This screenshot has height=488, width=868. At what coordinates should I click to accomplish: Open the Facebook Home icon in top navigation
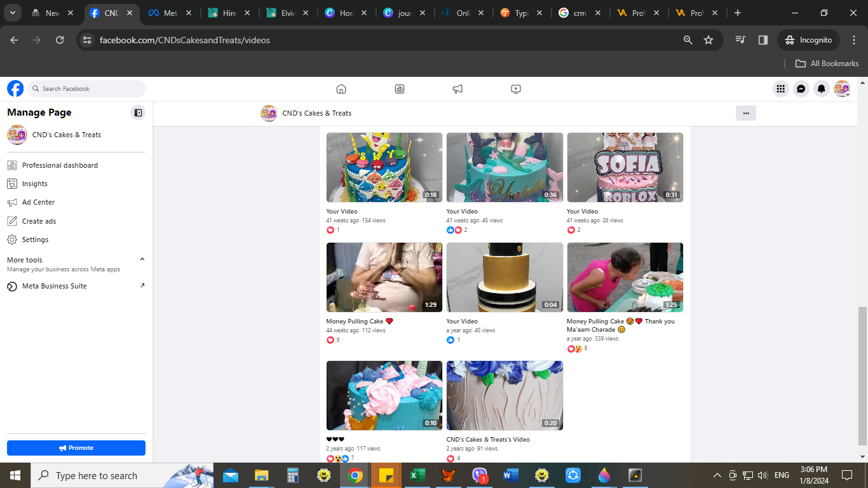coord(341,89)
